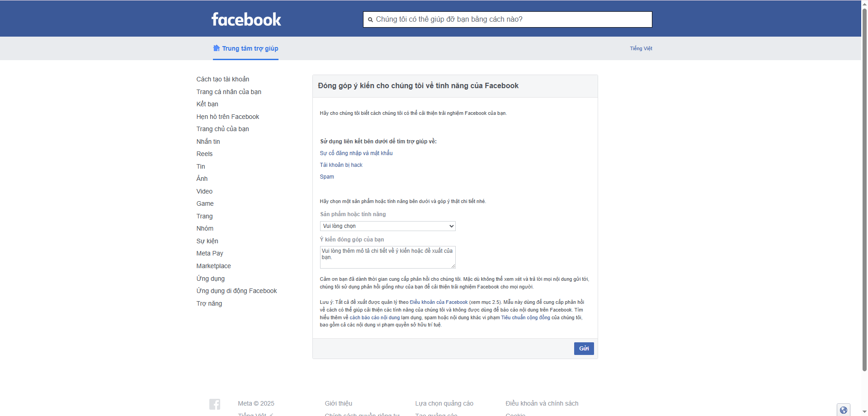This screenshot has width=868, height=416.
Task: Click the feedback description text area
Action: [x=387, y=257]
